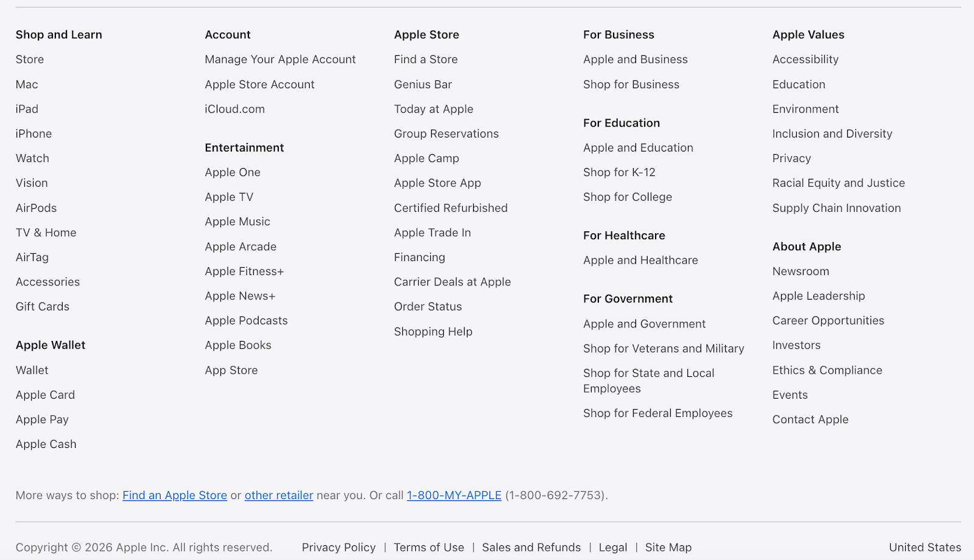Call 1-800-MY-APPLE via the phone link
The image size is (974, 560).
tap(454, 495)
